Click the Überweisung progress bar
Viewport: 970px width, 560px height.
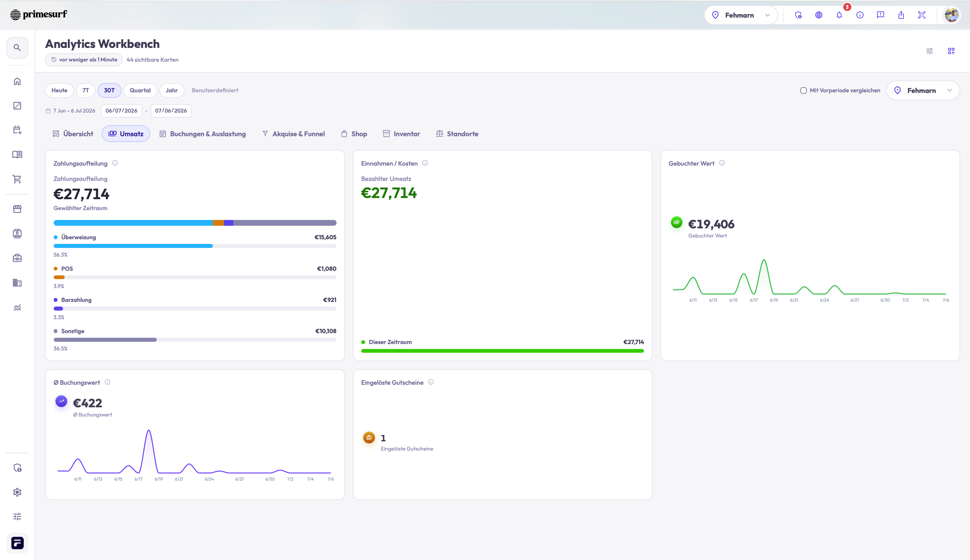(195, 246)
